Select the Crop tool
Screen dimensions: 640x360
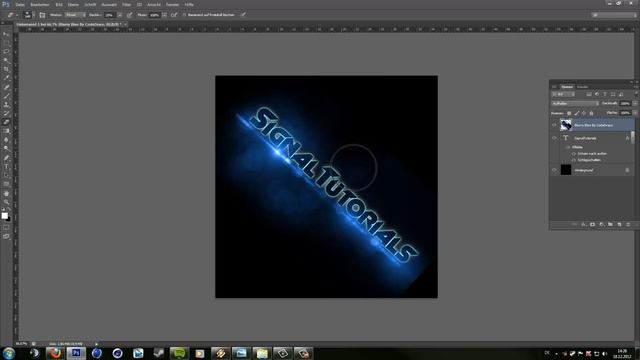(6, 69)
